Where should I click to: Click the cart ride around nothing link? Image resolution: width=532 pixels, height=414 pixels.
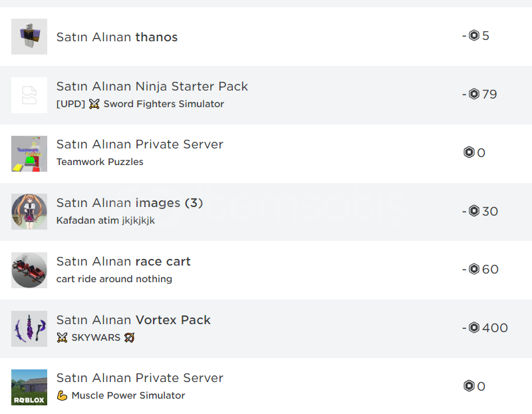[x=114, y=279]
